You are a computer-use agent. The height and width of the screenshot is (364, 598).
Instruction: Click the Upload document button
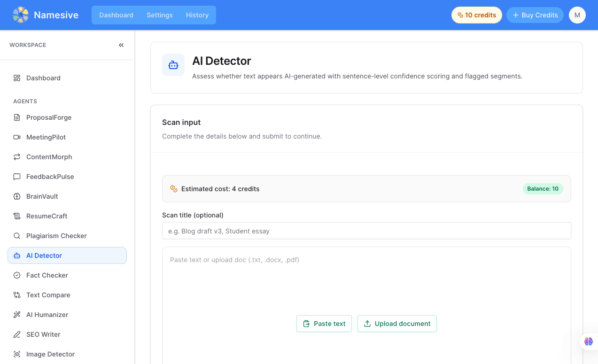[x=397, y=324]
